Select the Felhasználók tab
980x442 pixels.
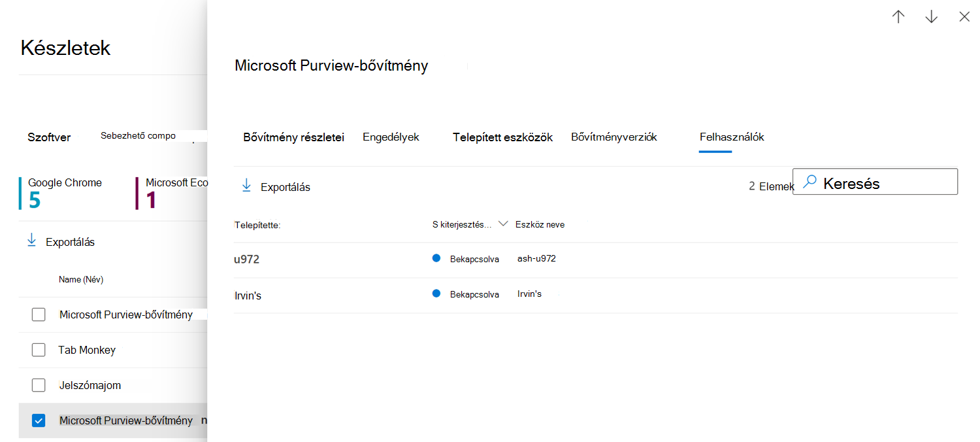click(x=732, y=137)
